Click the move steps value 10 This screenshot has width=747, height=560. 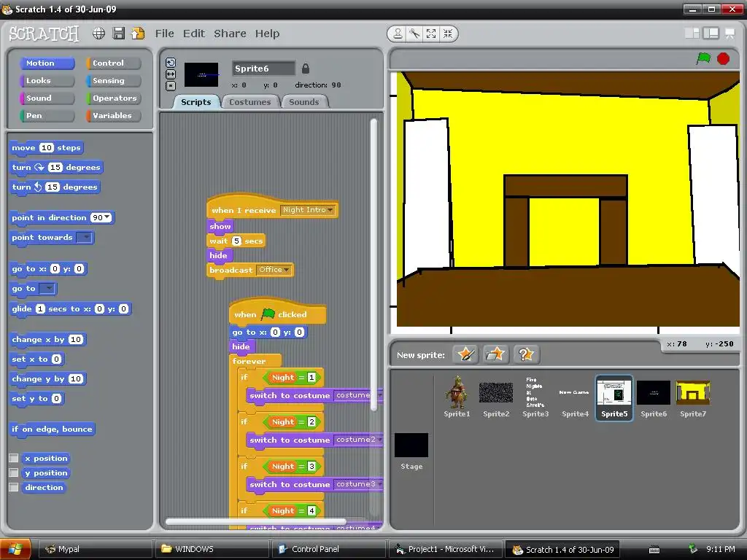point(46,147)
